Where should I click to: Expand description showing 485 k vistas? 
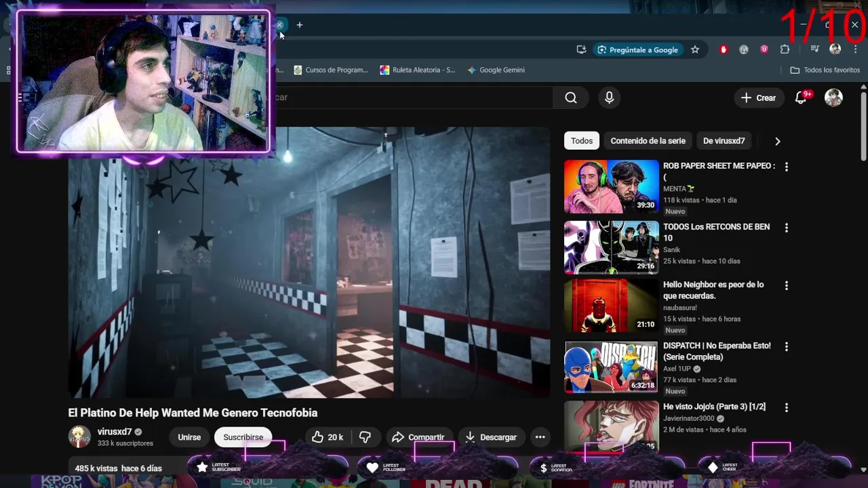pyautogui.click(x=119, y=468)
